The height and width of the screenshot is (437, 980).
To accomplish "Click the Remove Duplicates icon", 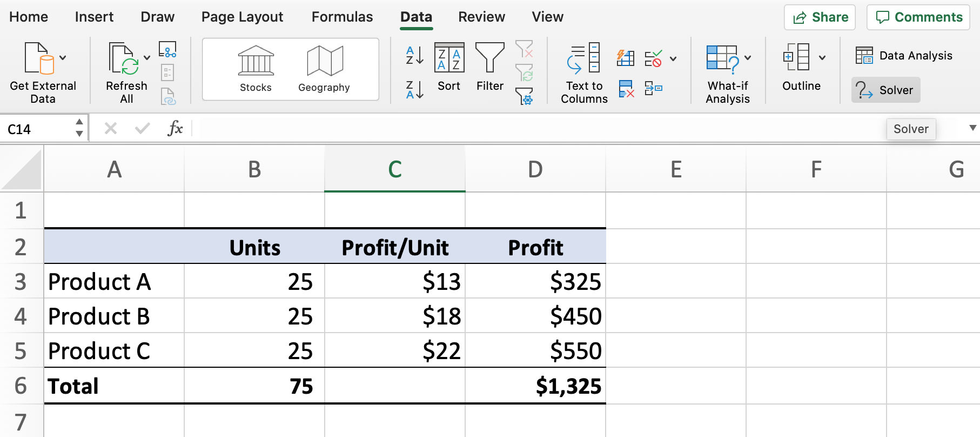I will pos(626,89).
